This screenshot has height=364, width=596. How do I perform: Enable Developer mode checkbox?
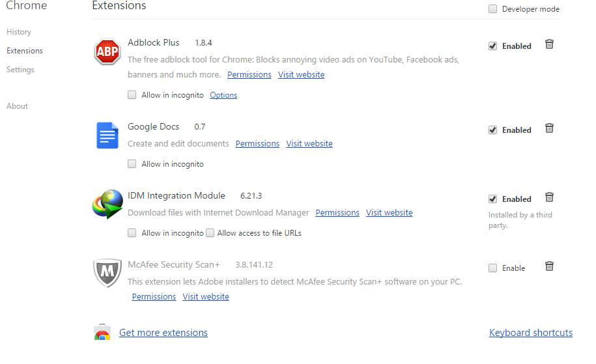coord(492,8)
